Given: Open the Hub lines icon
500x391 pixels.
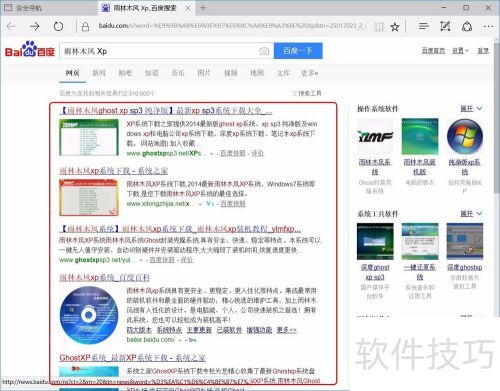Looking at the screenshot, I should pos(424,26).
